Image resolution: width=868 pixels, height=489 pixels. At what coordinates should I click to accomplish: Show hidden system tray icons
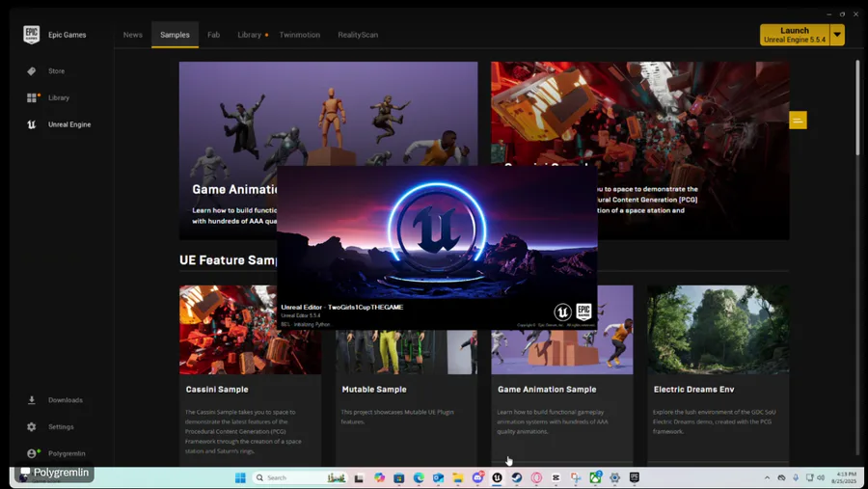[x=767, y=477]
